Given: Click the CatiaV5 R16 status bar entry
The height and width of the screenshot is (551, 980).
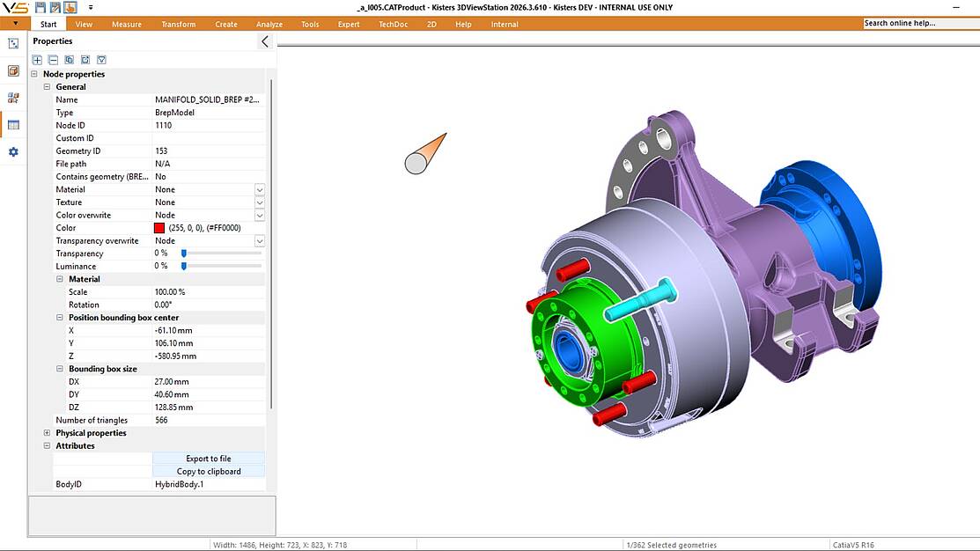Looking at the screenshot, I should tap(853, 545).
